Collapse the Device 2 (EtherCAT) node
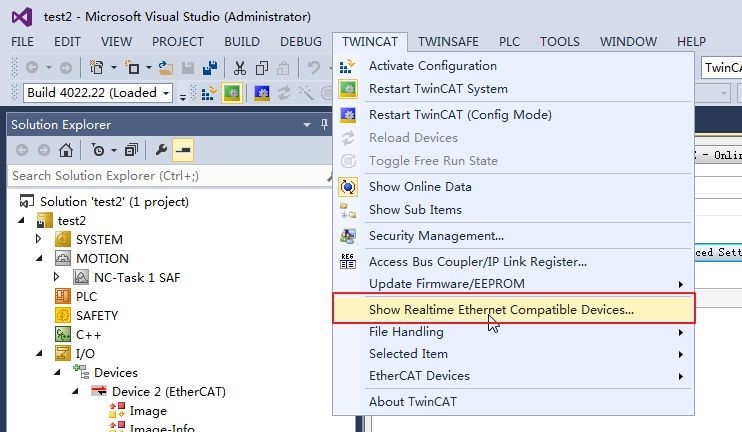 click(75, 391)
